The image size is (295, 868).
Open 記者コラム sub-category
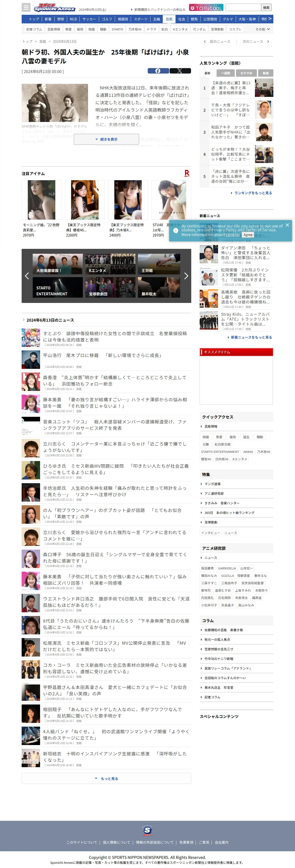click(x=34, y=29)
